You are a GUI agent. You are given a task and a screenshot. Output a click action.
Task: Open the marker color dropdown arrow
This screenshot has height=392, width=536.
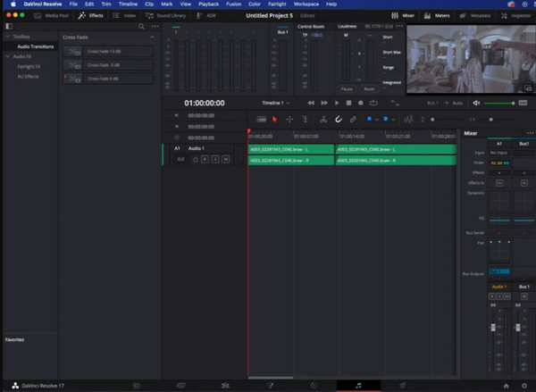tap(393, 120)
